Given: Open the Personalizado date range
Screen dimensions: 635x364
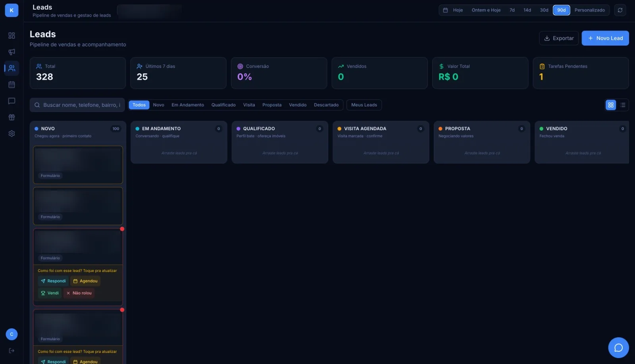Looking at the screenshot, I should click(x=589, y=10).
